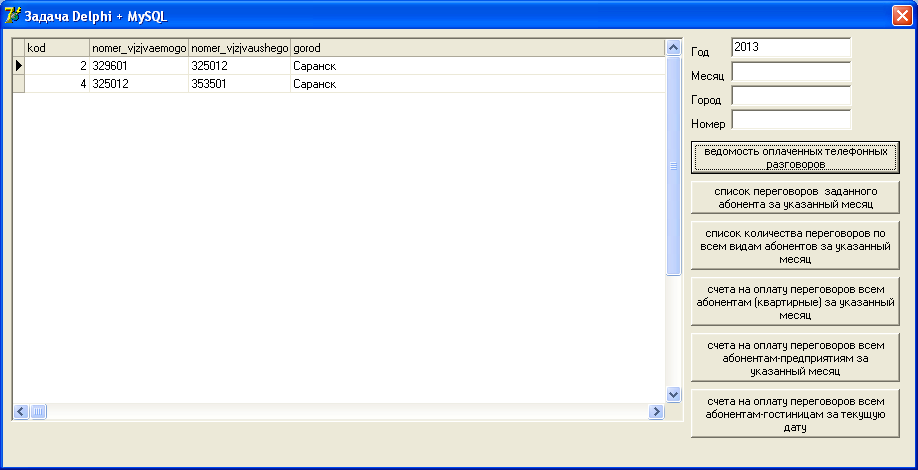This screenshot has width=918, height=470.
Task: Select cell 353501 in second row
Action: (x=239, y=84)
